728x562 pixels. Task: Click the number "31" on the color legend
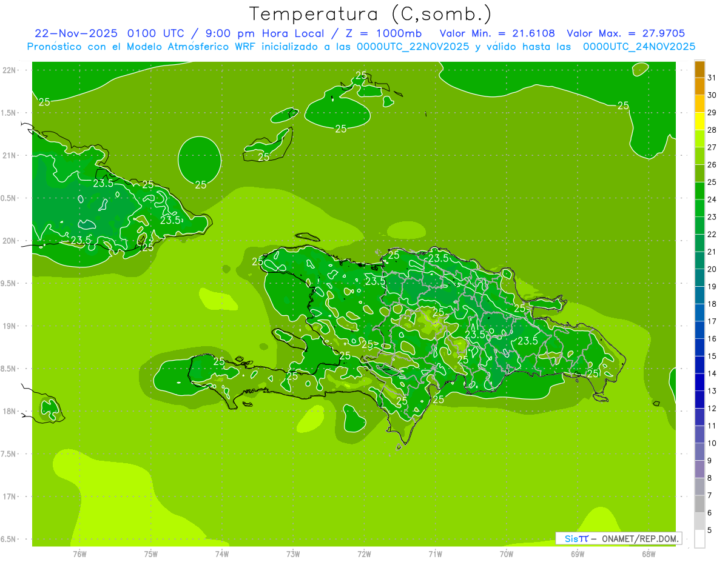(712, 77)
